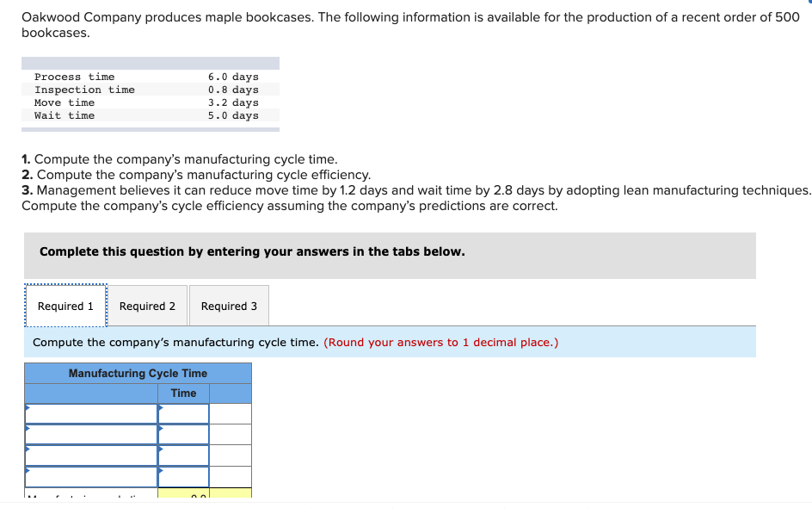Viewport: 812px width, 508px height.
Task: Click the 'Manufacturing Cycle Time' table header
Action: (x=138, y=373)
